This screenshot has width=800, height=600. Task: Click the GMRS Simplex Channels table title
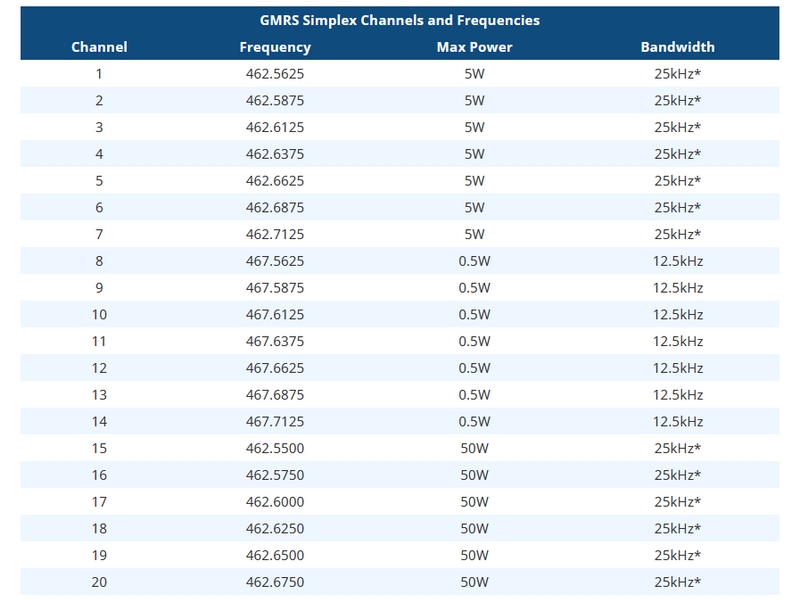400,20
